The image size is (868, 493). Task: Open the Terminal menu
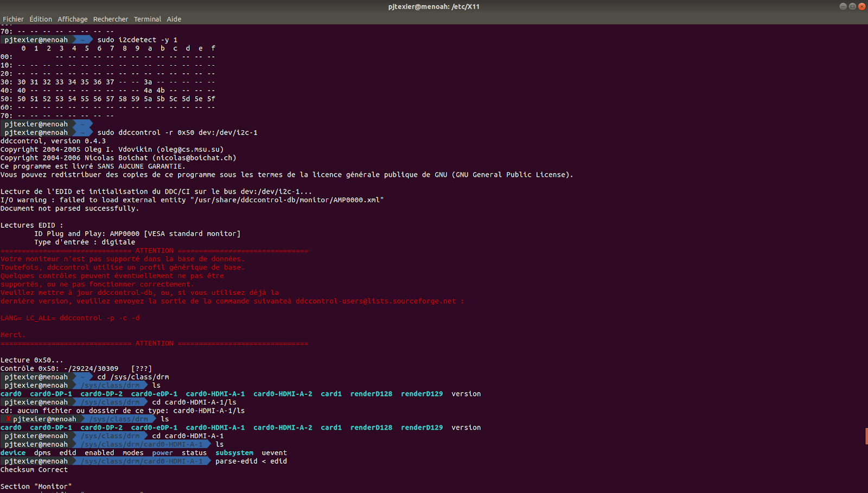(148, 19)
